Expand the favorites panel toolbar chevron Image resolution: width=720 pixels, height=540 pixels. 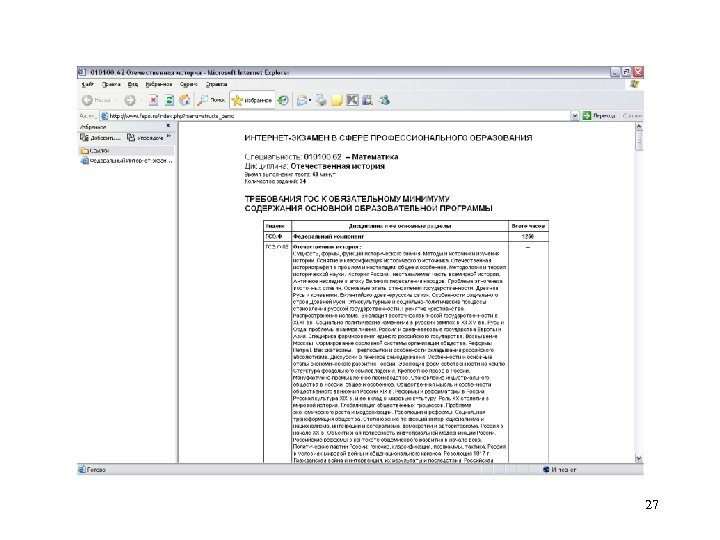point(169,137)
